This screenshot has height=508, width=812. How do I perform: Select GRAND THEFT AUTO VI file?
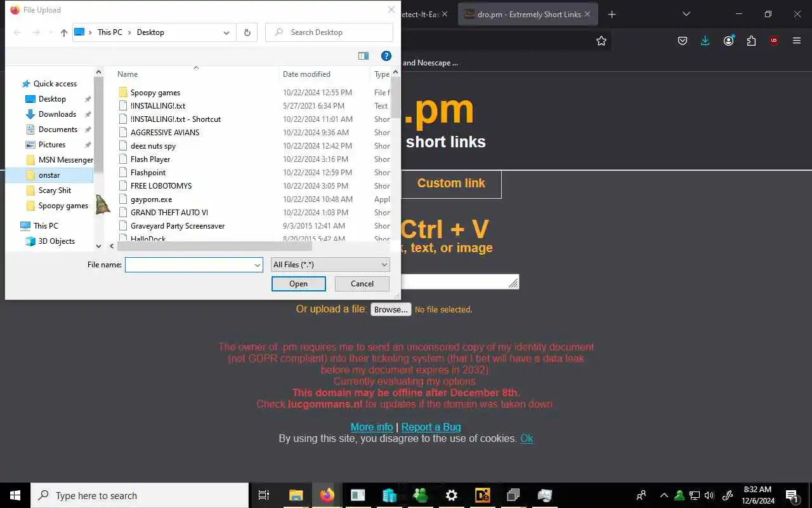(169, 213)
